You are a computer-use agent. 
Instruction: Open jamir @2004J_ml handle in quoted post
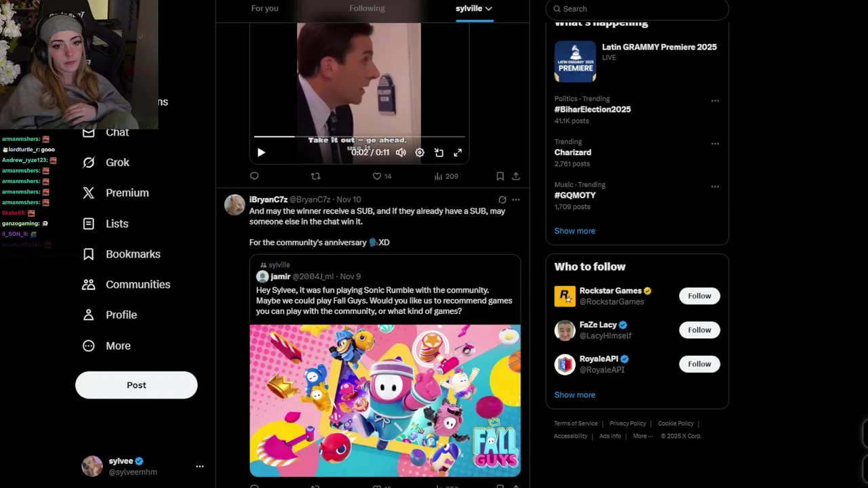pyautogui.click(x=313, y=277)
